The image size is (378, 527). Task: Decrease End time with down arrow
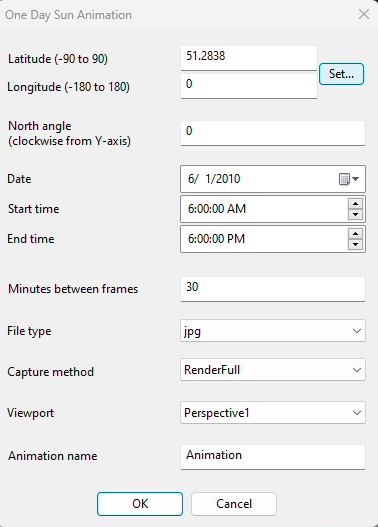click(355, 244)
